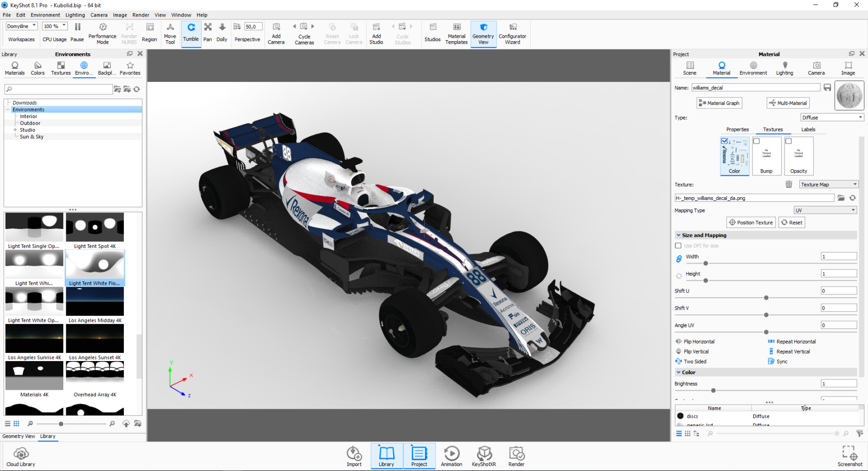Pause the real-time render
The width and height of the screenshot is (868, 471).
point(77,33)
